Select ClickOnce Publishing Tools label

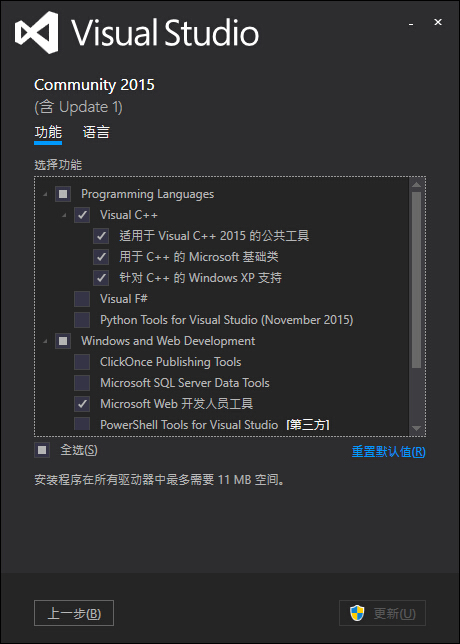click(x=170, y=362)
